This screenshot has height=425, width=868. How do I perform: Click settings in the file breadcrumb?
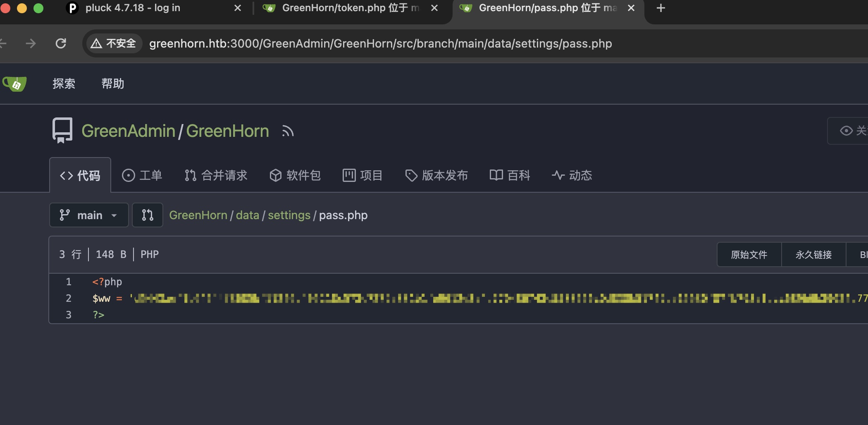pyautogui.click(x=289, y=215)
